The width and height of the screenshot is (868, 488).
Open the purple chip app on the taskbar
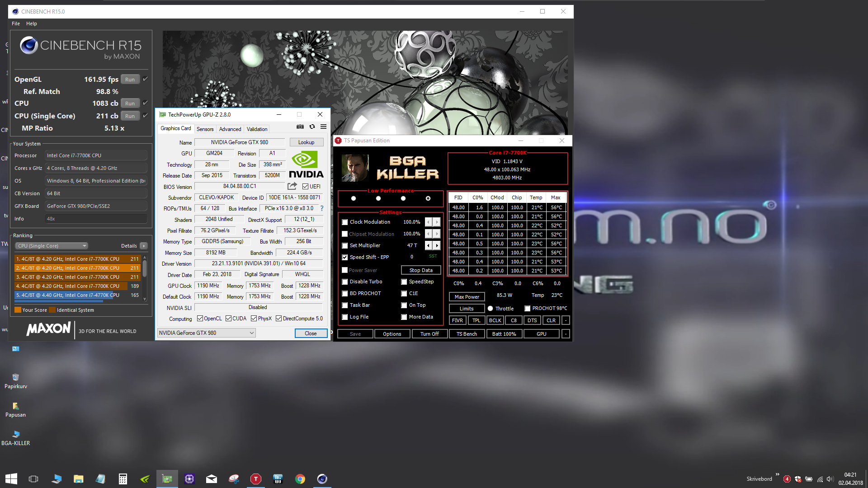189,479
